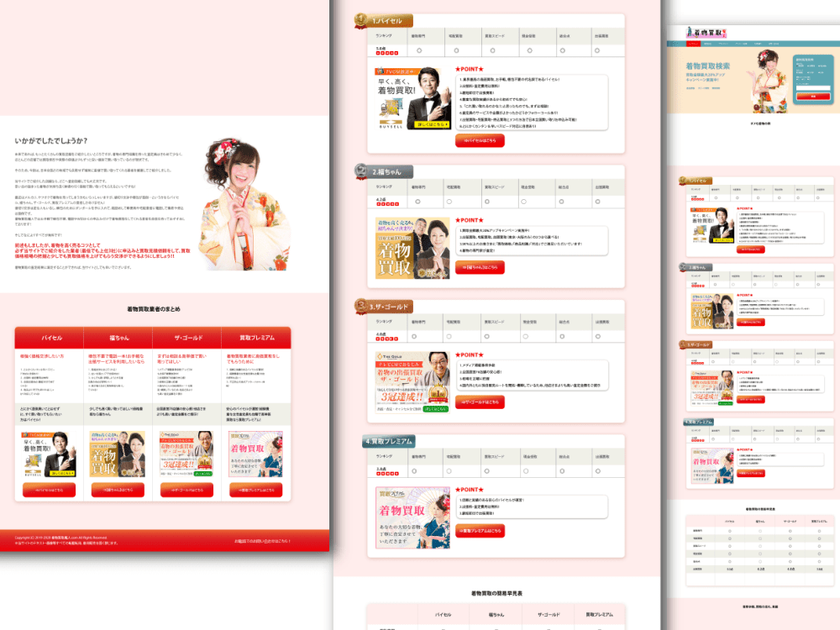Click the 着物買取 site logo on the right page

706,32
